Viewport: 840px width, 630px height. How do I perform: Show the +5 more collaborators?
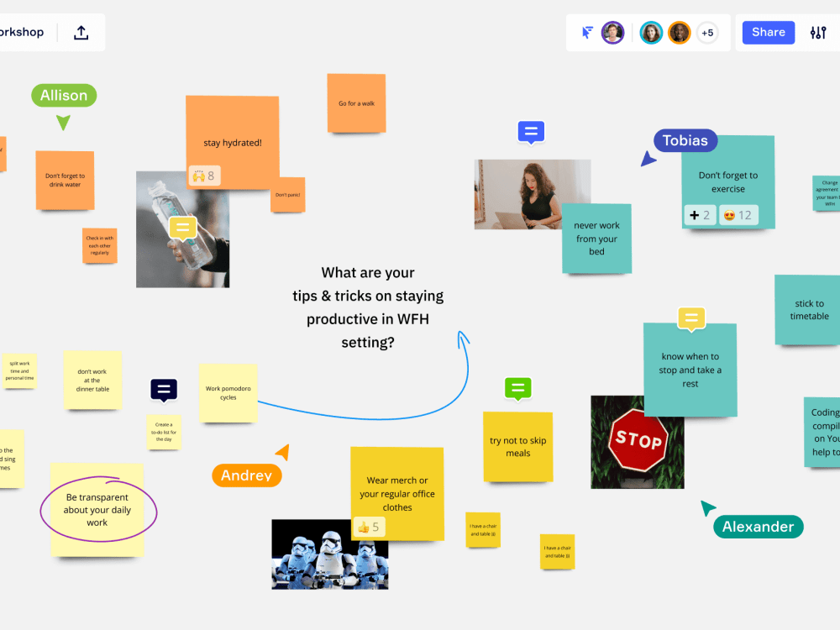click(x=707, y=33)
